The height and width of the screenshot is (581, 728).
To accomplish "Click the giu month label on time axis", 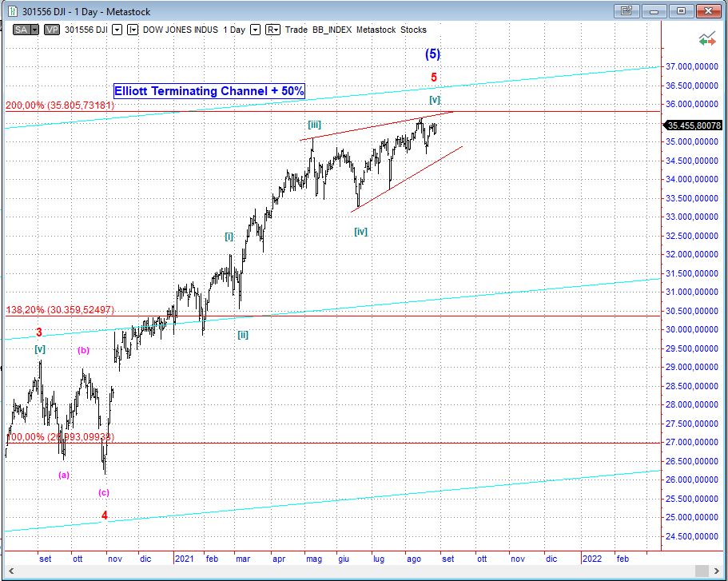I will [x=344, y=559].
